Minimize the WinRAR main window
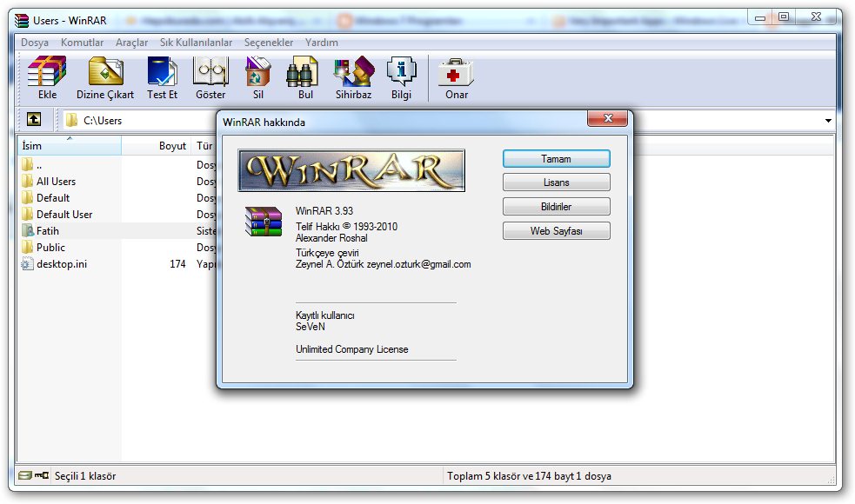 [760, 18]
